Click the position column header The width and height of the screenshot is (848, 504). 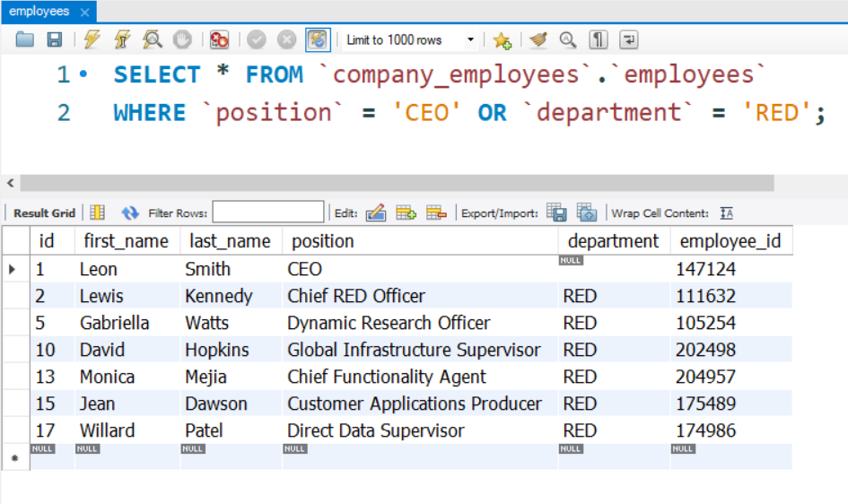pyautogui.click(x=420, y=241)
